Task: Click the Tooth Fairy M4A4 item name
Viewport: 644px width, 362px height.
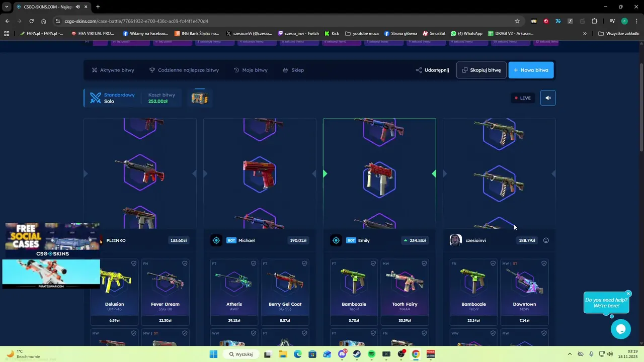Action: (x=405, y=304)
